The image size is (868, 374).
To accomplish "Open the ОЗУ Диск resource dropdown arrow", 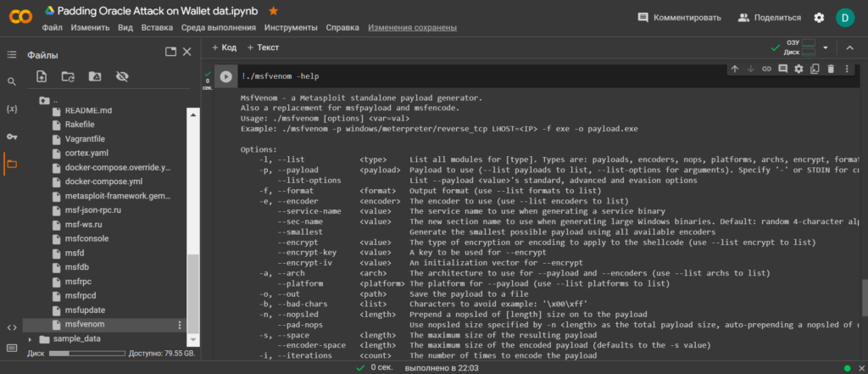I will pos(826,47).
